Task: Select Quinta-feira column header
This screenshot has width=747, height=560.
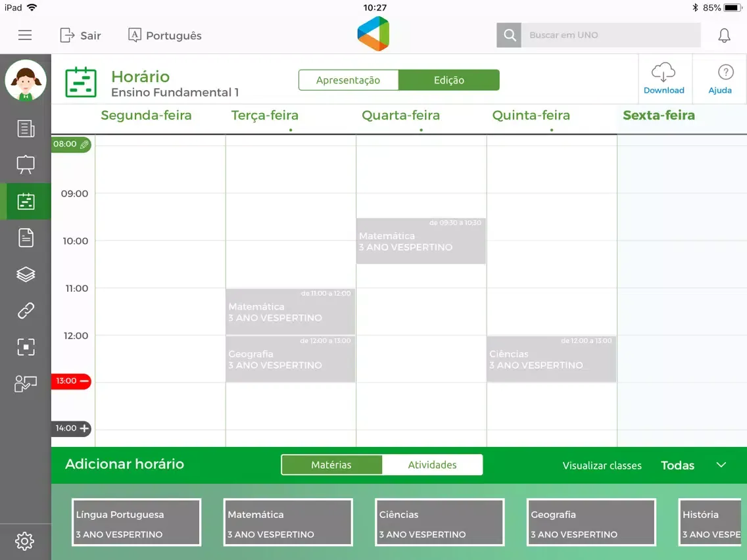Action: pyautogui.click(x=531, y=115)
